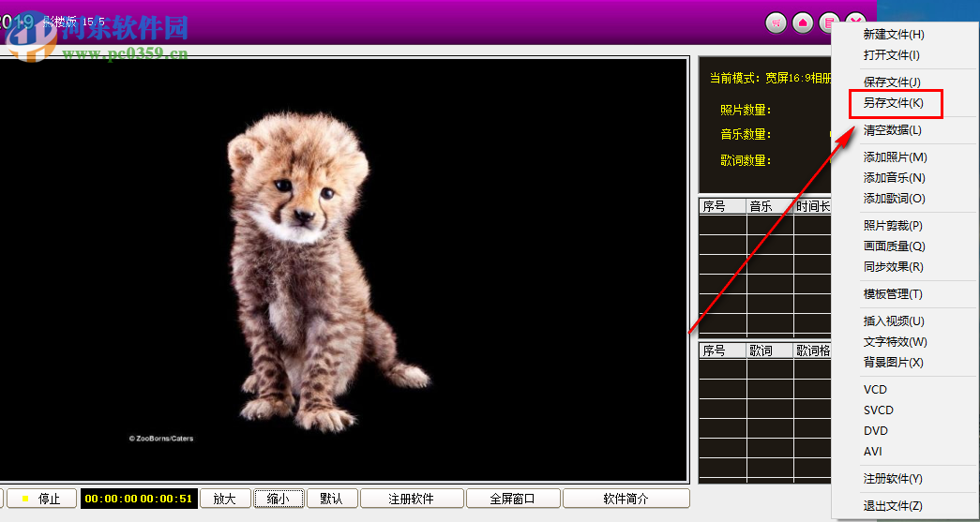
Task: Click 注册软件(Y) in the menu
Action: (893, 479)
